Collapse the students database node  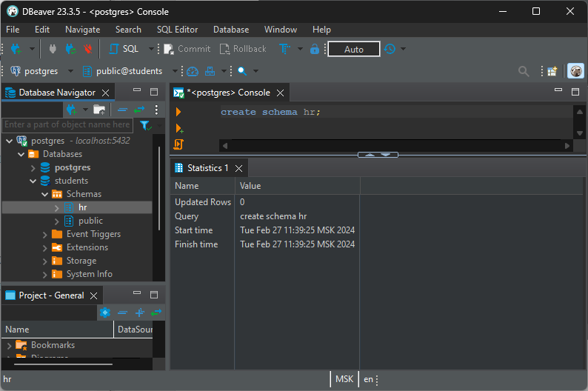point(33,181)
